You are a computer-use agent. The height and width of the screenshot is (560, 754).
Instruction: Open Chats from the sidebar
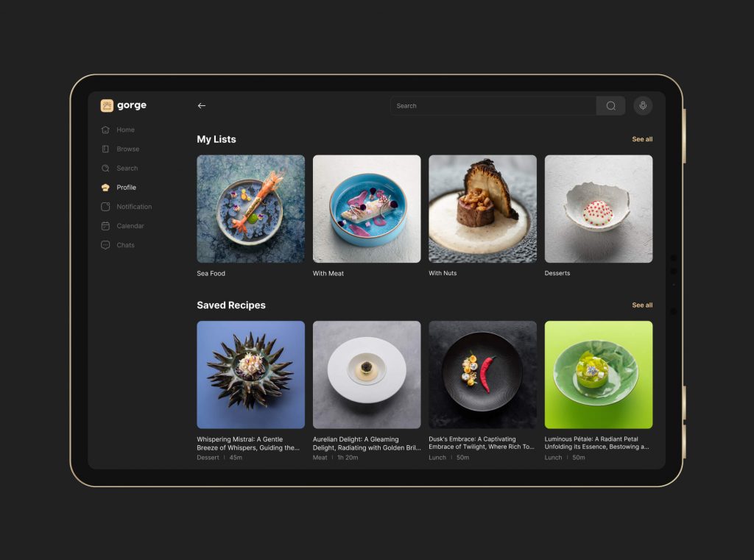(118, 245)
